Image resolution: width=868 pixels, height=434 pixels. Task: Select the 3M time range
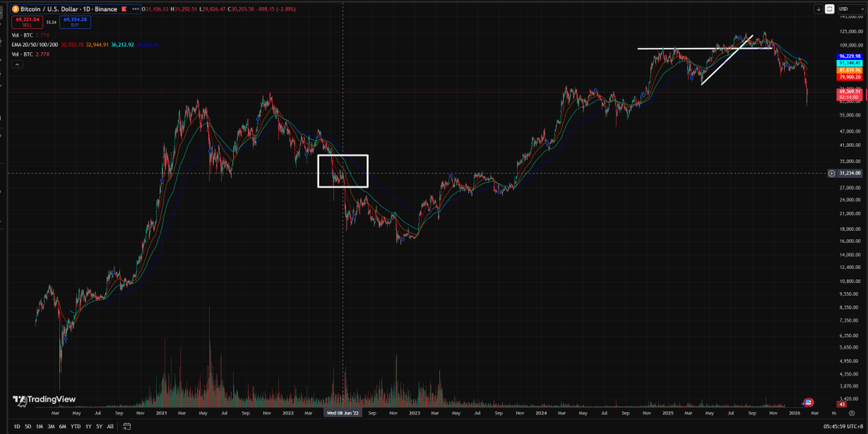(51, 426)
